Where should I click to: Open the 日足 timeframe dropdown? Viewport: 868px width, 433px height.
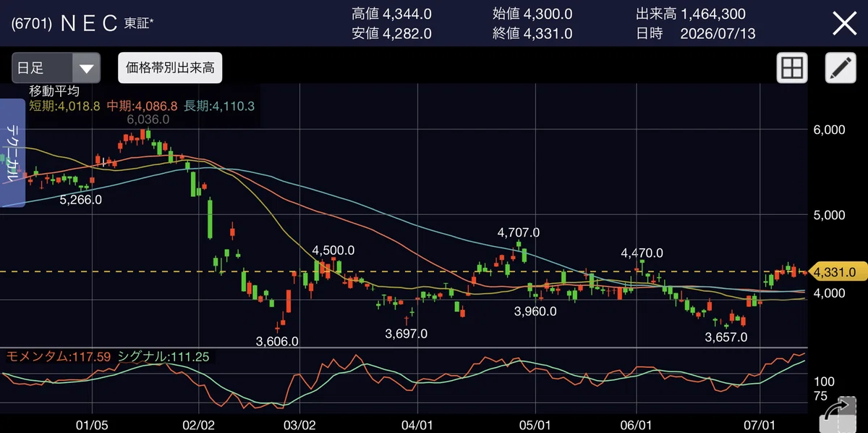pos(56,69)
